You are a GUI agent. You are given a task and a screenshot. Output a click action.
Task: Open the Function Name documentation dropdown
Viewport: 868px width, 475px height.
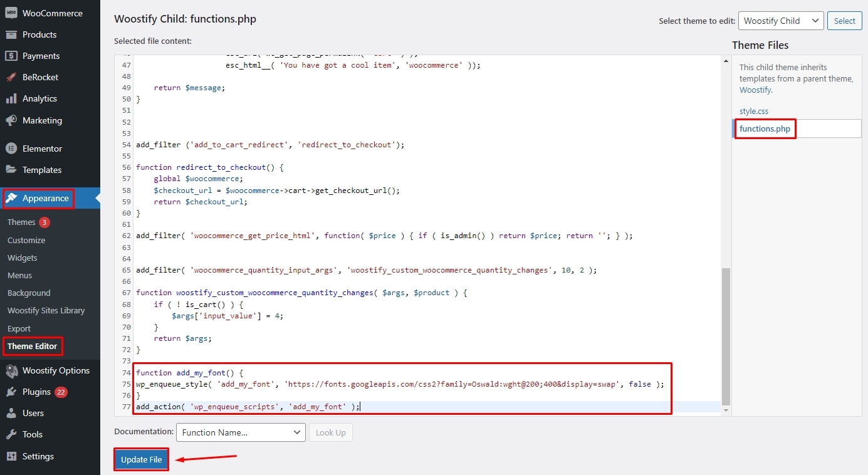(241, 432)
